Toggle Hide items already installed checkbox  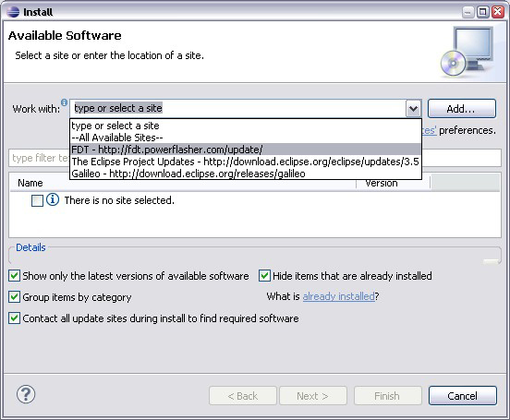[264, 276]
